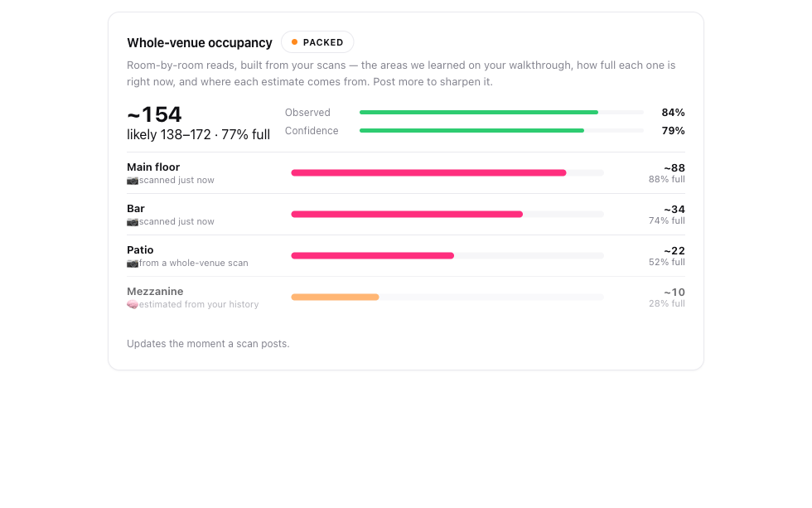Click the 79% confidence value
Screen dimensions: 812x508
point(673,130)
